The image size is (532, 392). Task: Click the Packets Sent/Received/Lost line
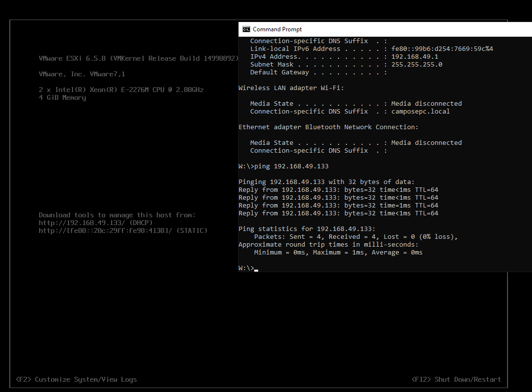pyautogui.click(x=356, y=236)
